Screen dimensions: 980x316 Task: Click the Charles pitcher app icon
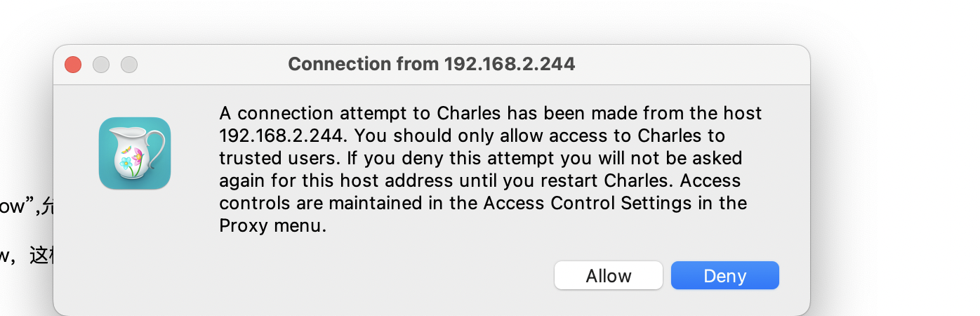point(135,153)
